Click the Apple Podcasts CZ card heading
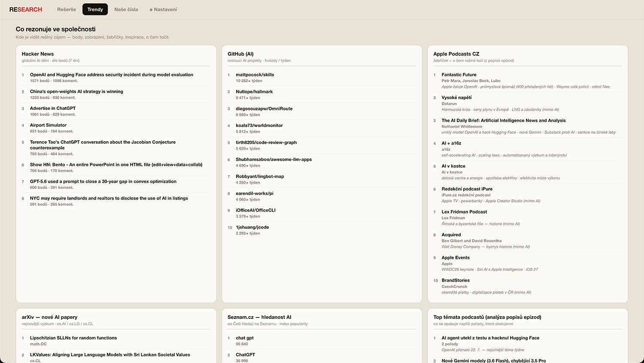This screenshot has height=363, width=644. coord(456,54)
